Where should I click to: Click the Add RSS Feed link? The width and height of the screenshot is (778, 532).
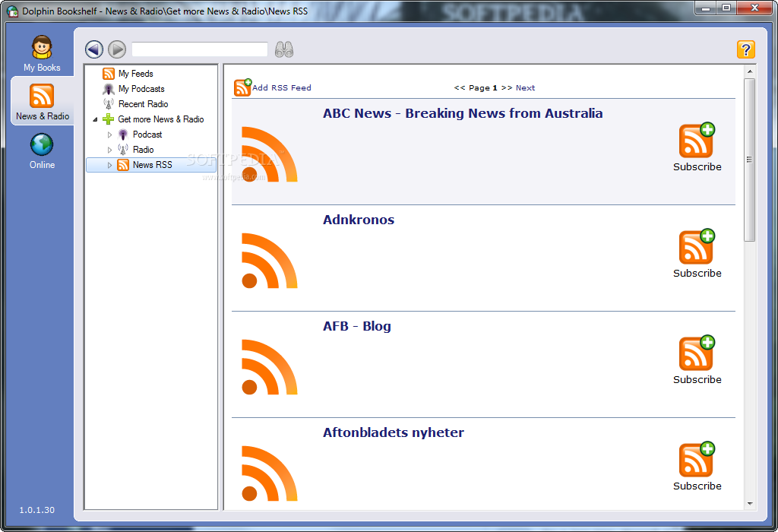(x=282, y=88)
